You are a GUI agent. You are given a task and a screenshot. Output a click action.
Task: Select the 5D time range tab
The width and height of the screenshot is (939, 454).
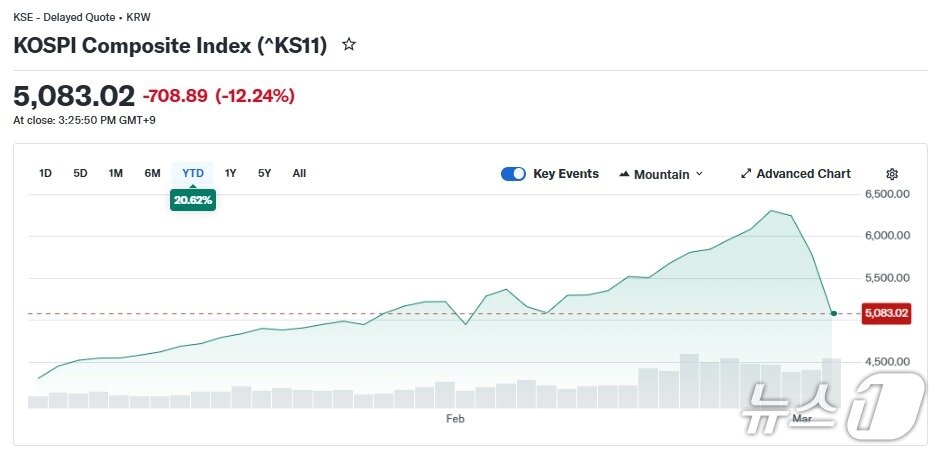coord(80,173)
